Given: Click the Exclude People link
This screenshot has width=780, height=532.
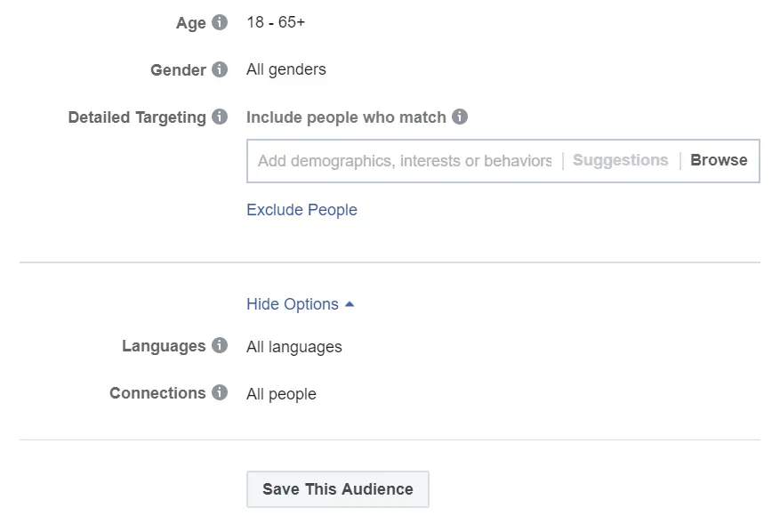Looking at the screenshot, I should (x=302, y=210).
